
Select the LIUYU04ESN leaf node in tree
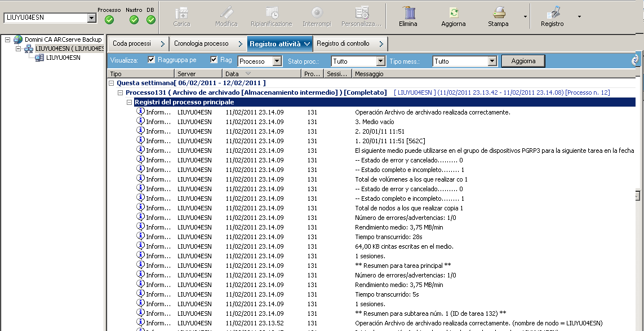63,58
